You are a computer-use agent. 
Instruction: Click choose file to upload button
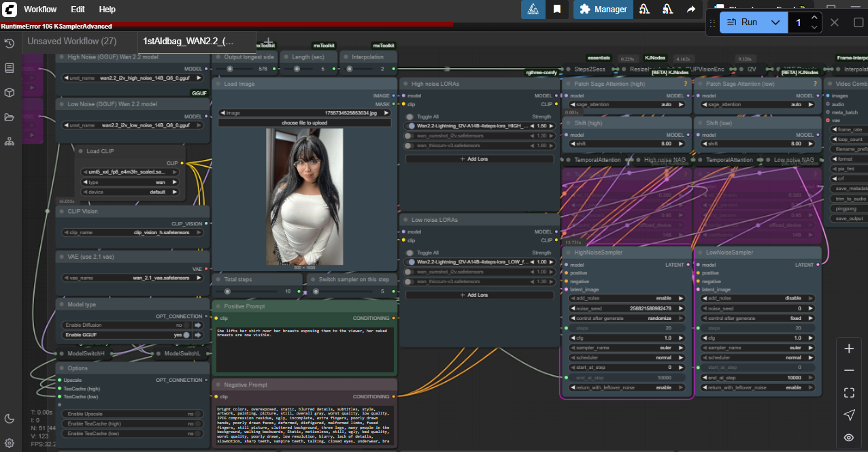304,123
